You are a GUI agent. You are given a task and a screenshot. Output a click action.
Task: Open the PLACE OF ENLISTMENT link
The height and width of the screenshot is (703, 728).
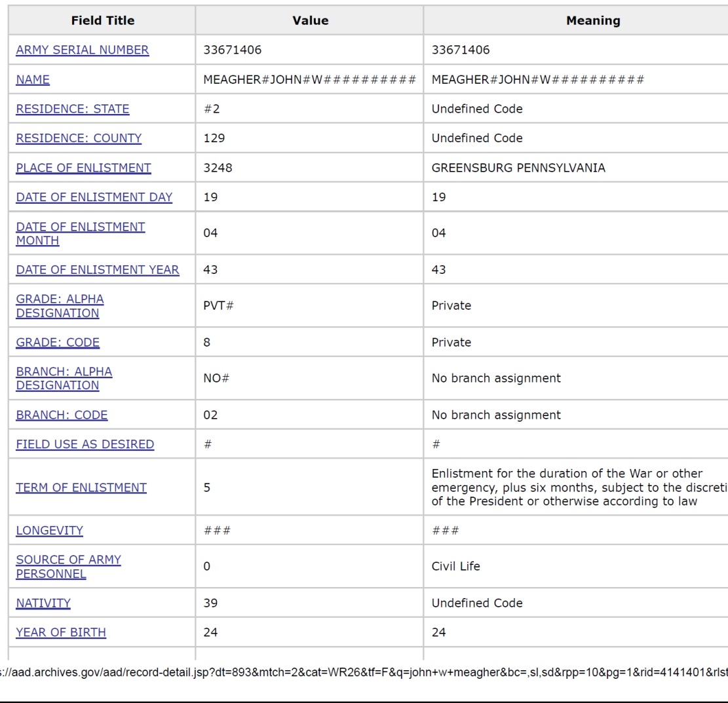84,168
